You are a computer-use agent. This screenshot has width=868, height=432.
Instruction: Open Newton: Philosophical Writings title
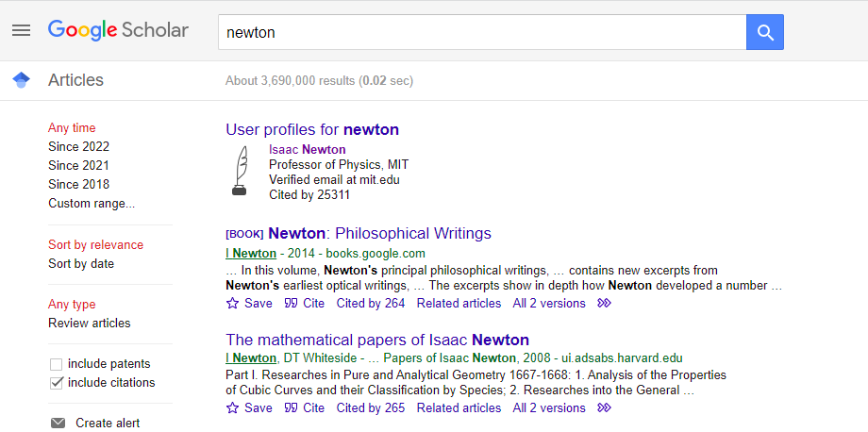pos(379,233)
